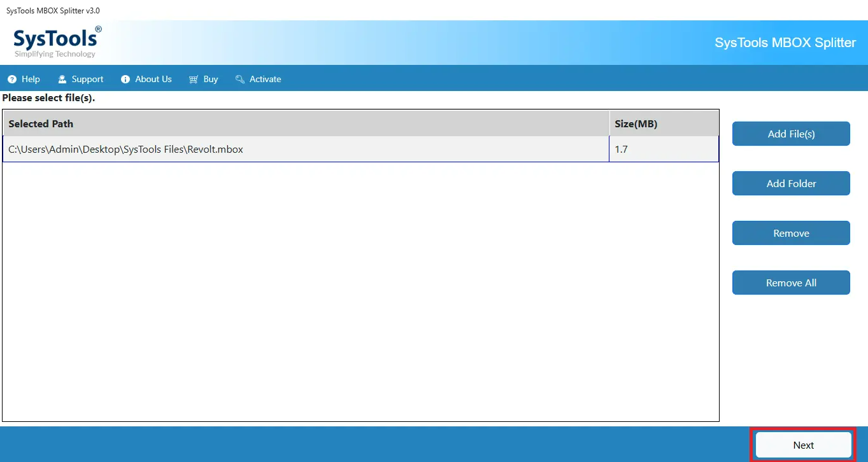Open the Support menu label

point(87,80)
